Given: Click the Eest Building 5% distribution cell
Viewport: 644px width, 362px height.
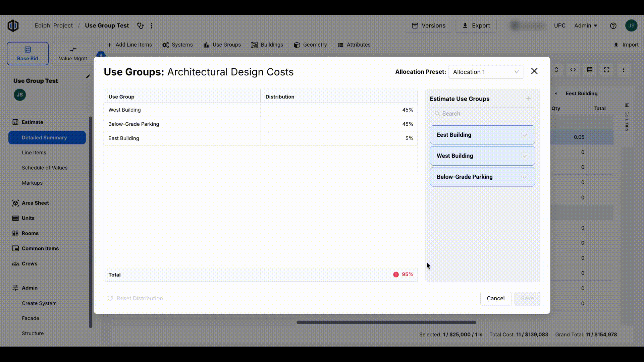Looking at the screenshot, I should [339, 138].
